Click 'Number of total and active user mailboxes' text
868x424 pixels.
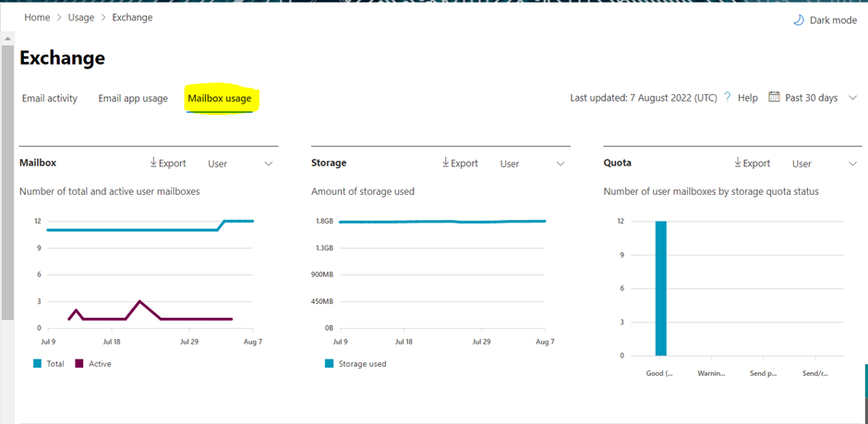coord(110,191)
